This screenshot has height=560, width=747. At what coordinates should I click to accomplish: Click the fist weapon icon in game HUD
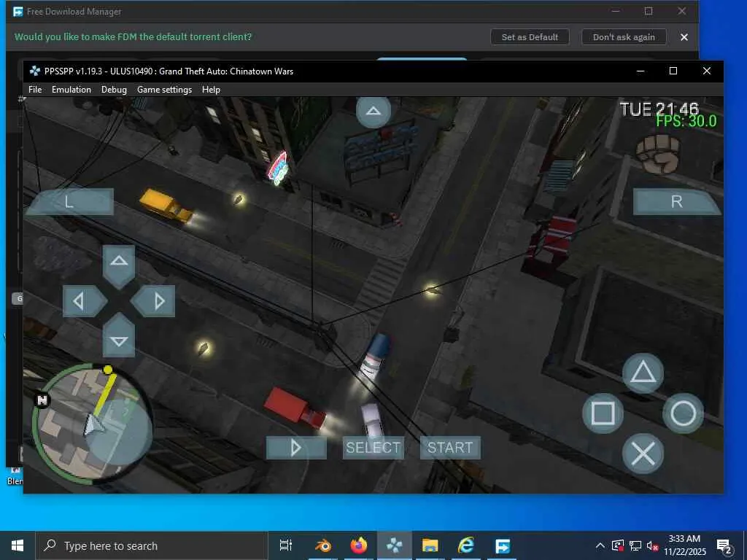659,154
